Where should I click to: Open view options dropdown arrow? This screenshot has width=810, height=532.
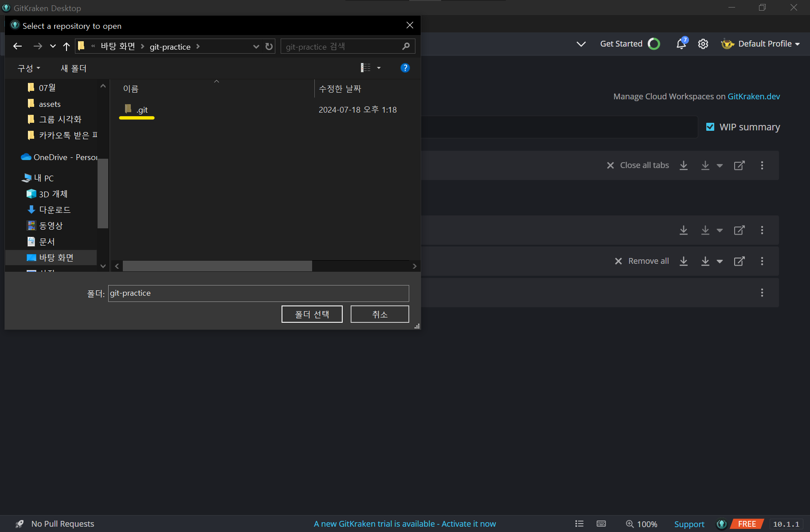click(x=379, y=68)
